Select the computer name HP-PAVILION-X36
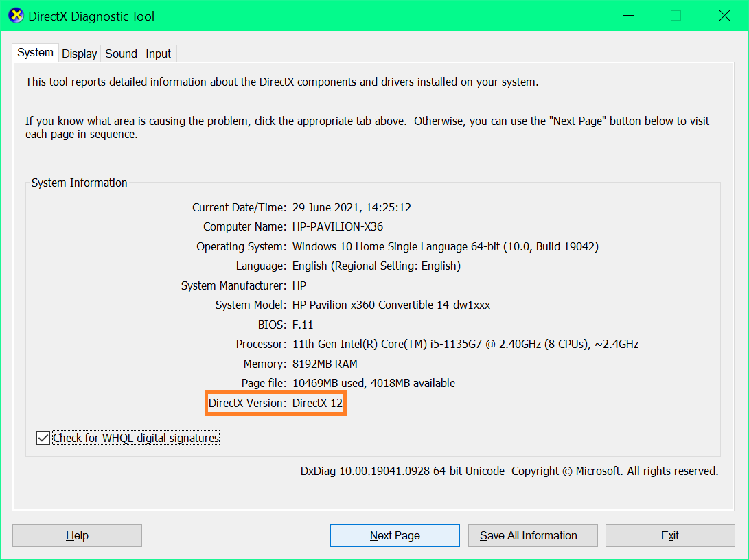The width and height of the screenshot is (749, 560). pos(338,226)
